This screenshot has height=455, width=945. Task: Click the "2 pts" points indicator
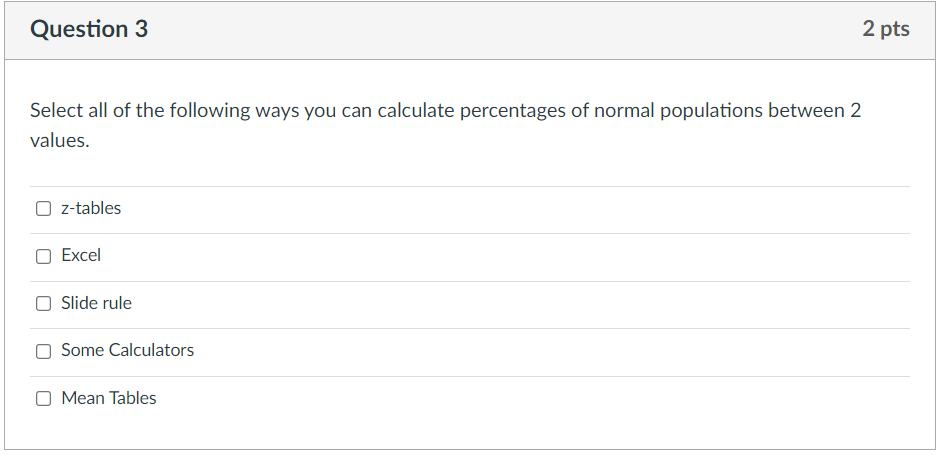(885, 29)
